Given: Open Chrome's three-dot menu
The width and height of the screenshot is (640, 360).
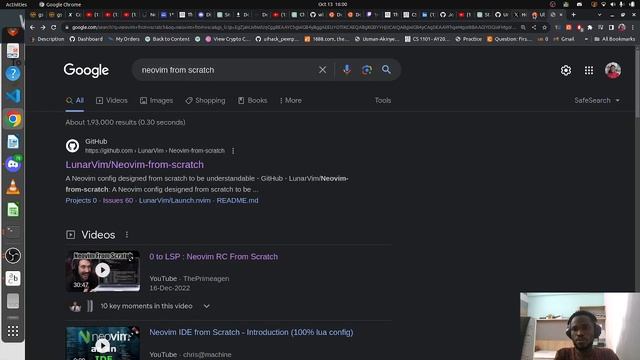Looking at the screenshot, I should click(632, 27).
